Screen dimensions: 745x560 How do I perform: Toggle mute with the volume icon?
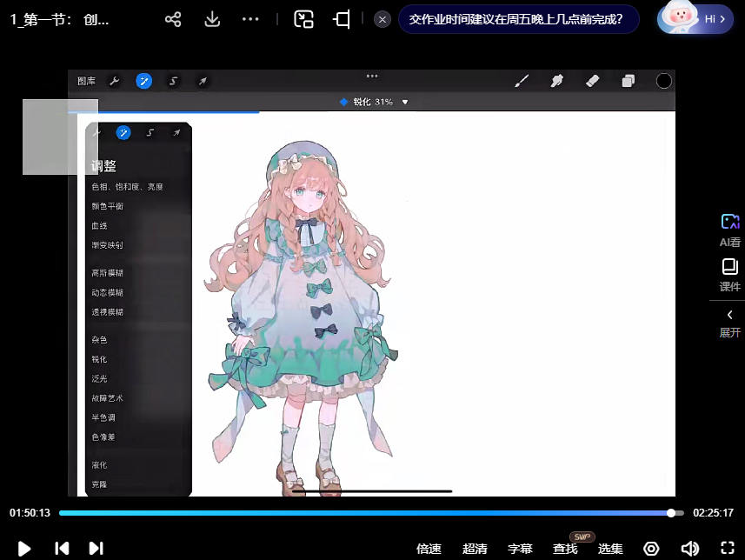click(689, 549)
